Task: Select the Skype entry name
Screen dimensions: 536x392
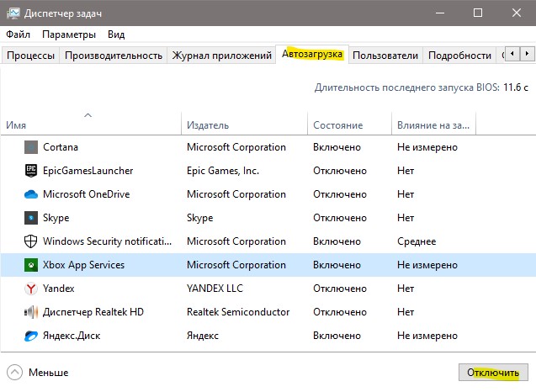Action: (x=56, y=218)
